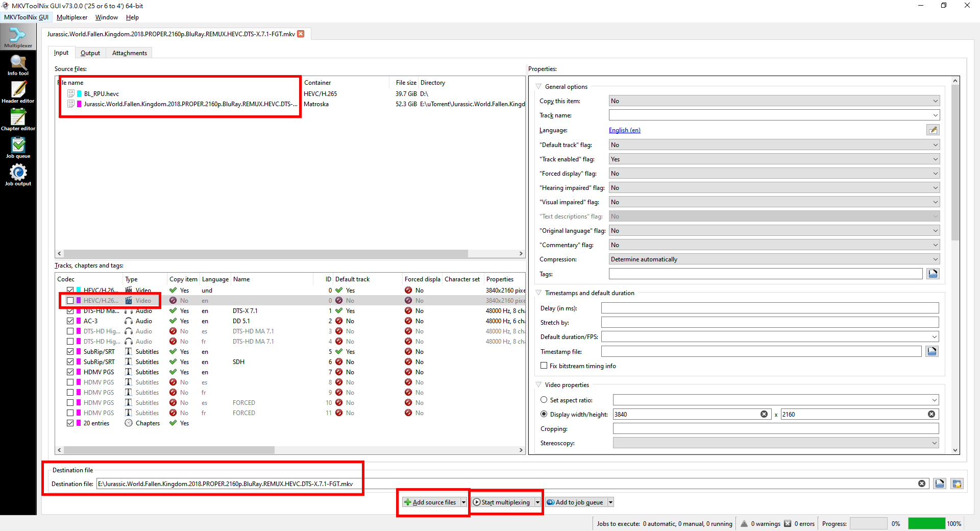
Task: Open Start multiplexing dropdown arrow
Action: [x=537, y=502]
